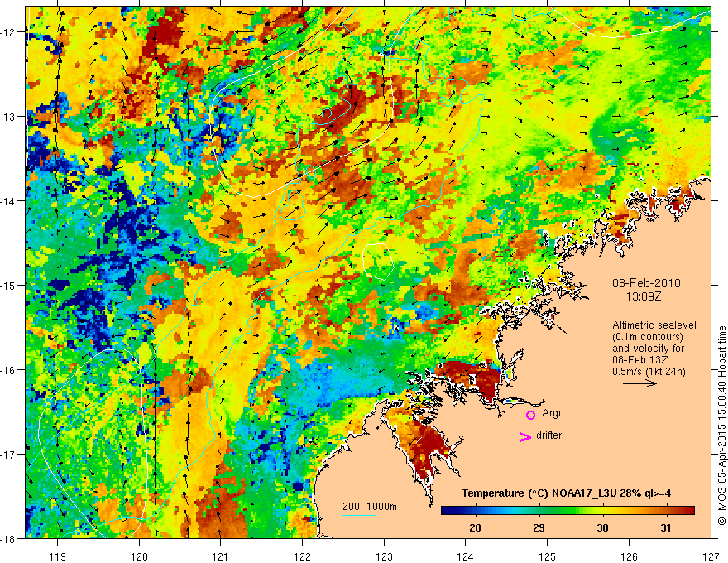Click the '121' longitude axis label

pyautogui.click(x=221, y=556)
